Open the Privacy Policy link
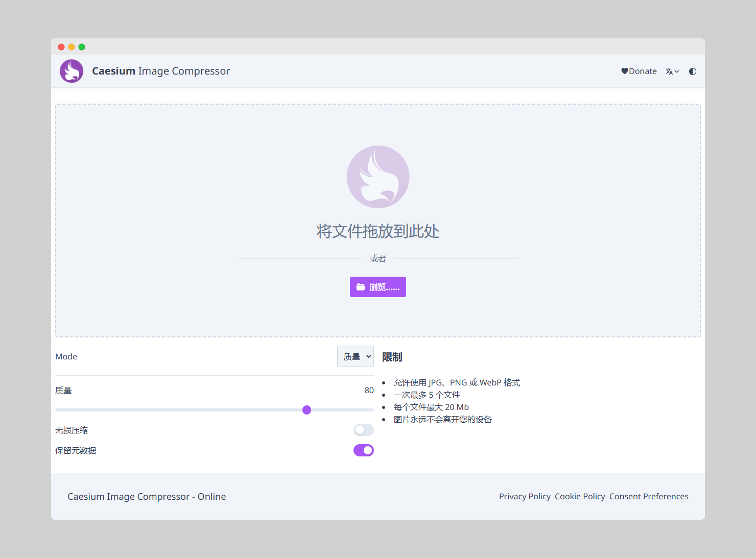The height and width of the screenshot is (558, 756). (525, 496)
